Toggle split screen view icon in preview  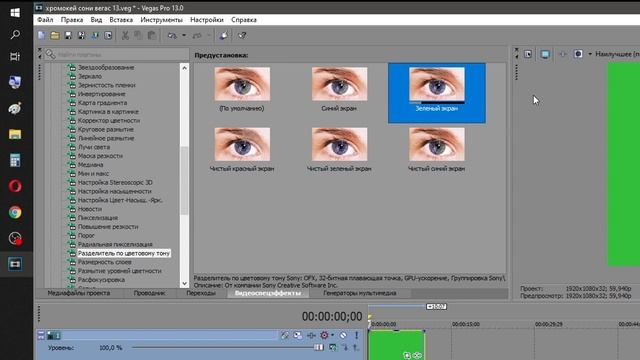(578, 54)
